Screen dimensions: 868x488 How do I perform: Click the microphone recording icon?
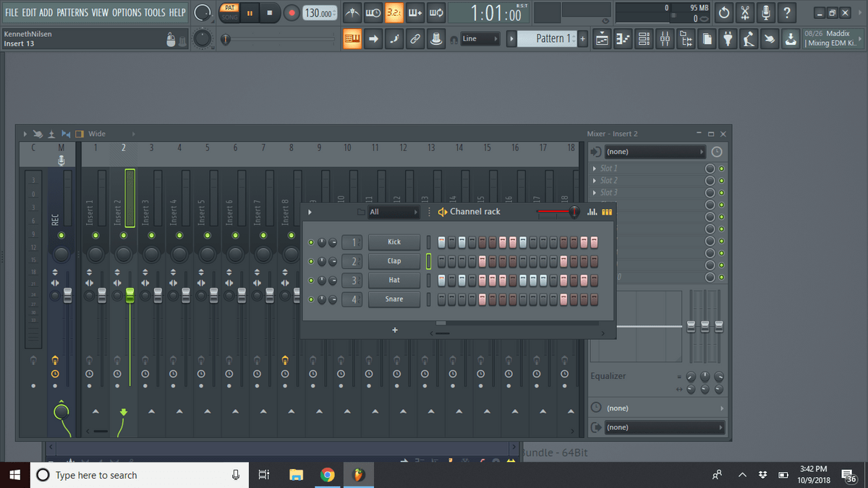[767, 12]
